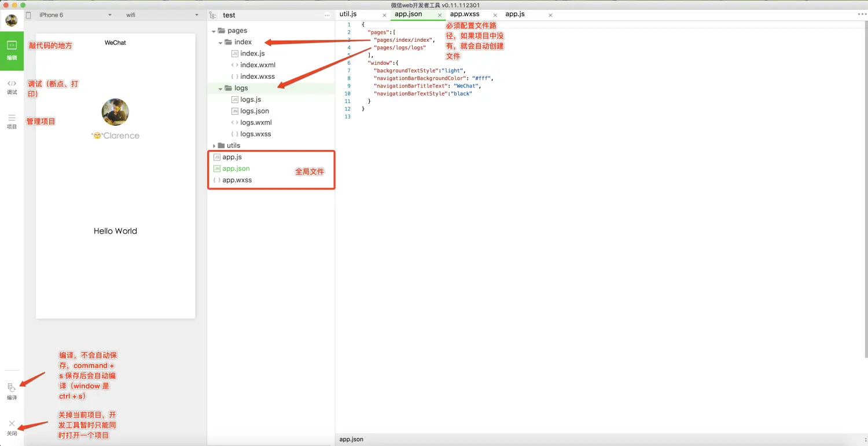The height and width of the screenshot is (446, 868).
Task: Click the "pages/index/index" code line
Action: (404, 40)
